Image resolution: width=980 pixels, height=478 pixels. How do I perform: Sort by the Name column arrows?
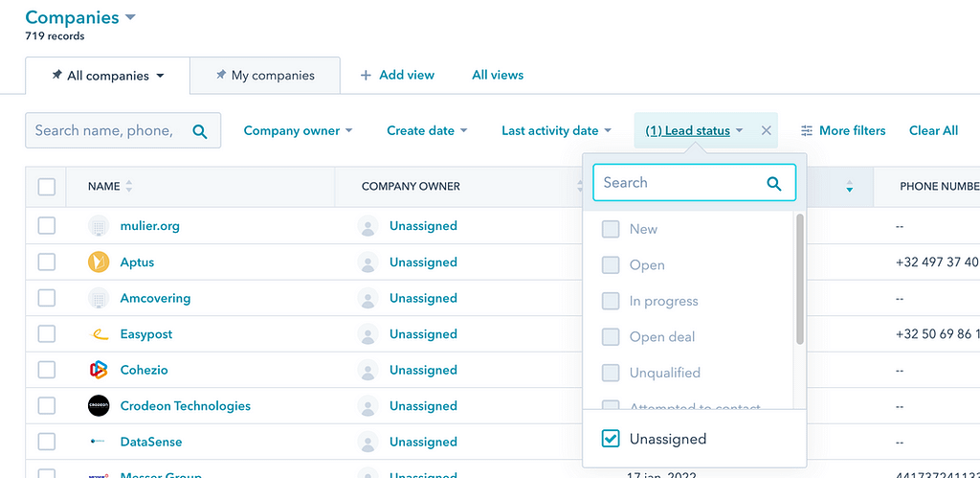click(129, 187)
